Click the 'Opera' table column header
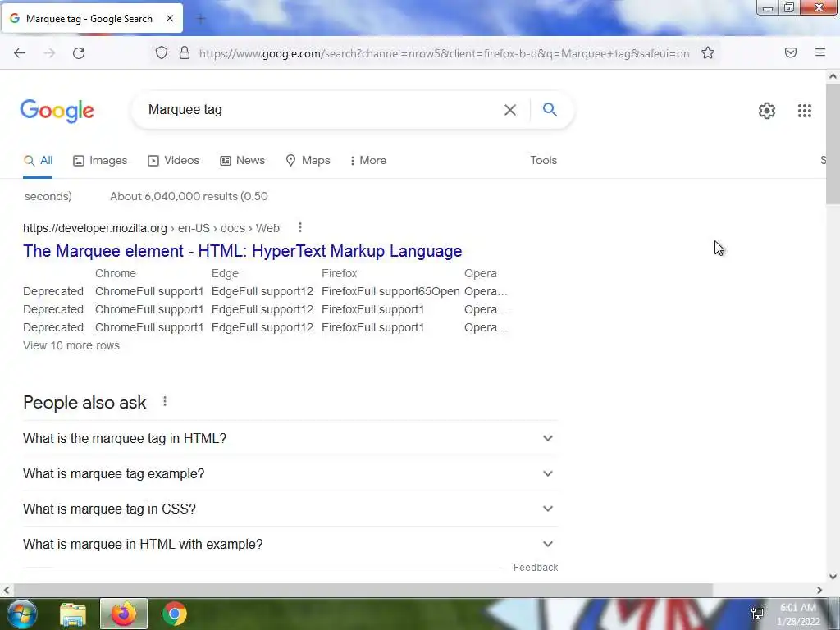This screenshot has width=840, height=630. 481,273
